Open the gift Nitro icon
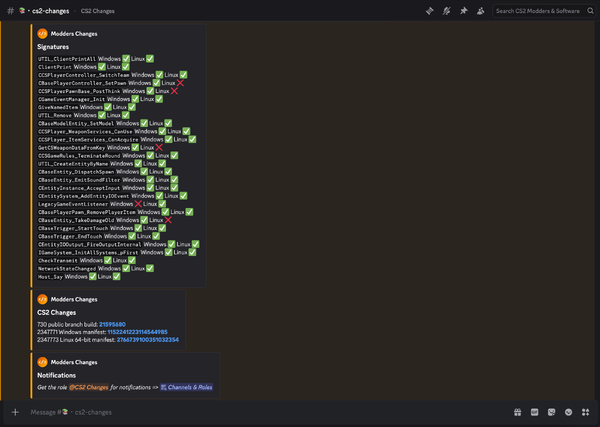600x427 pixels. click(517, 412)
